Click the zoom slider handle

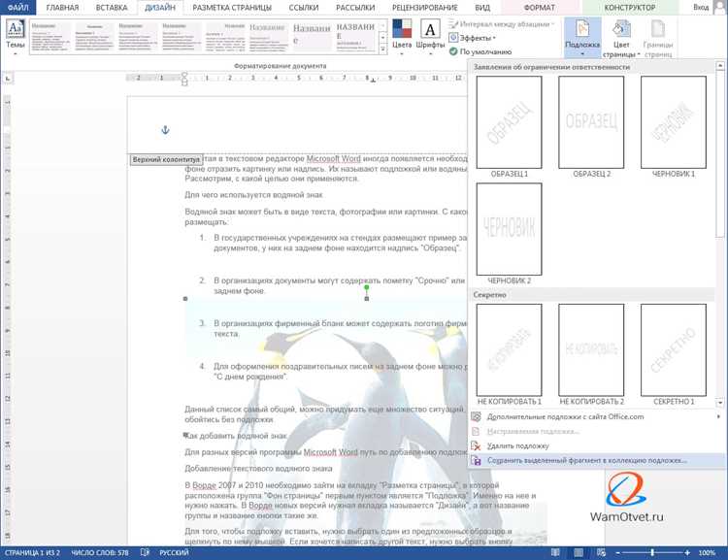(652, 552)
